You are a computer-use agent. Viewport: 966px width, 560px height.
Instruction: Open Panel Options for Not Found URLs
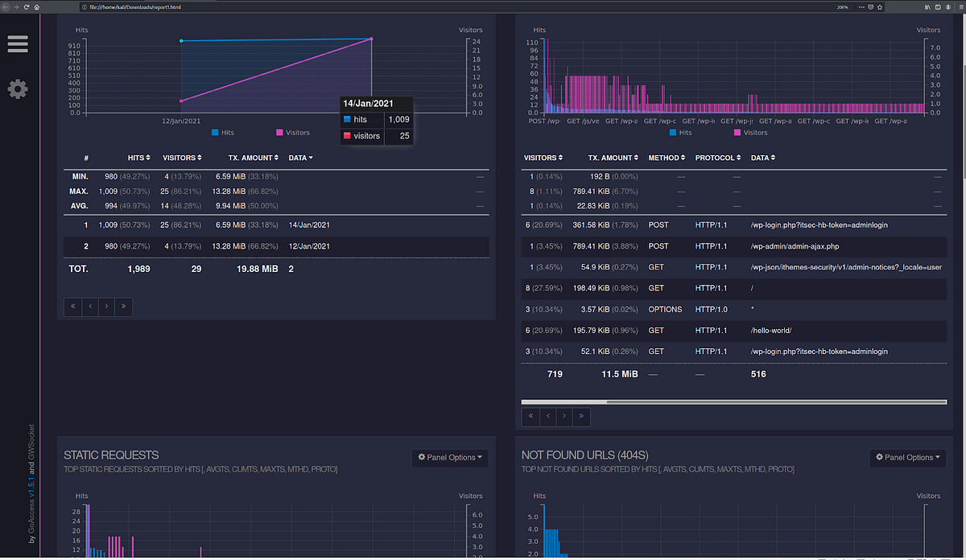coord(907,458)
